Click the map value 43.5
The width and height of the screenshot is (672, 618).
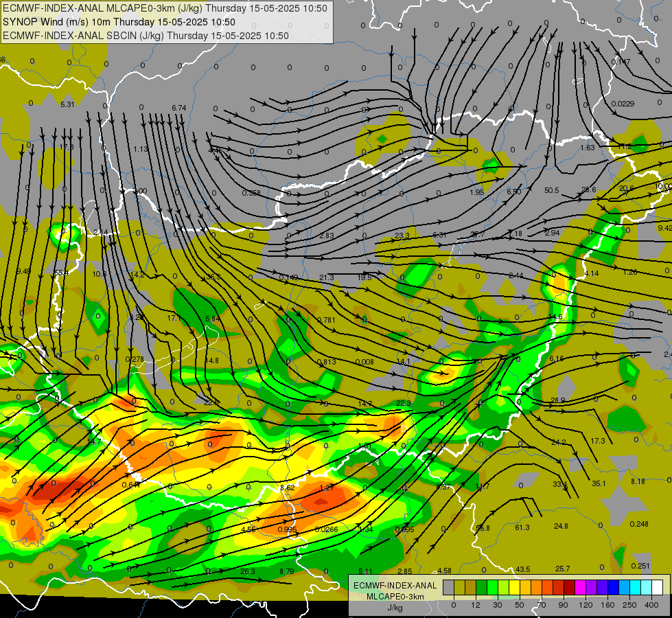click(x=522, y=569)
